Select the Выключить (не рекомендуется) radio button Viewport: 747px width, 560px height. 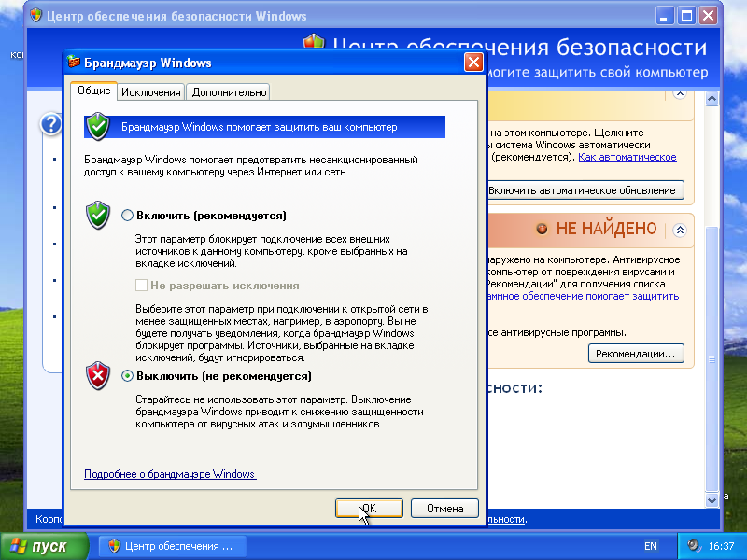127,376
